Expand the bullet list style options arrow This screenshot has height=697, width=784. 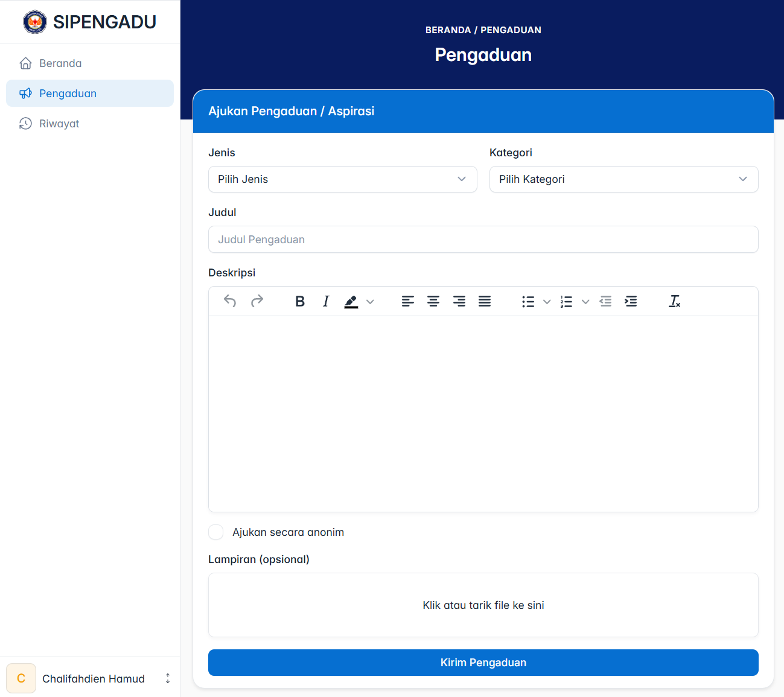coord(547,302)
